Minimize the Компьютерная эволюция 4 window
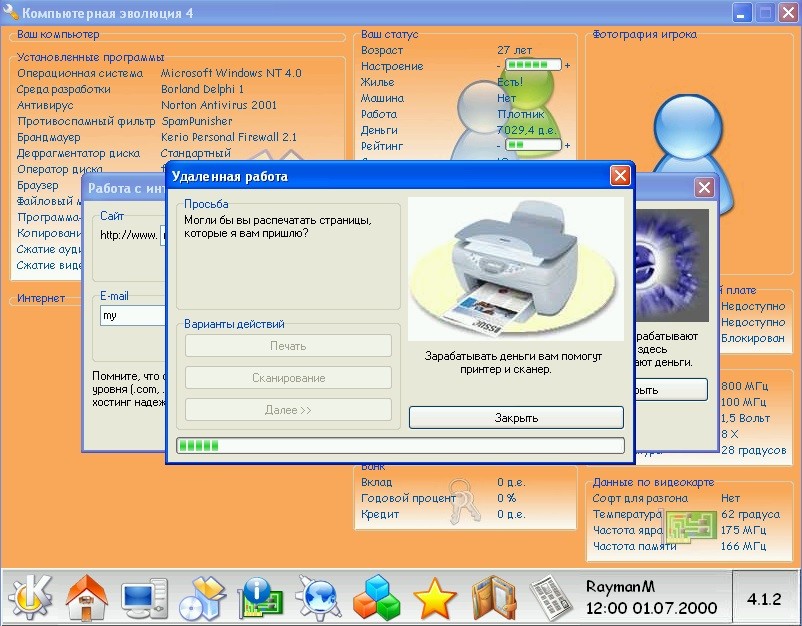 [x=741, y=13]
